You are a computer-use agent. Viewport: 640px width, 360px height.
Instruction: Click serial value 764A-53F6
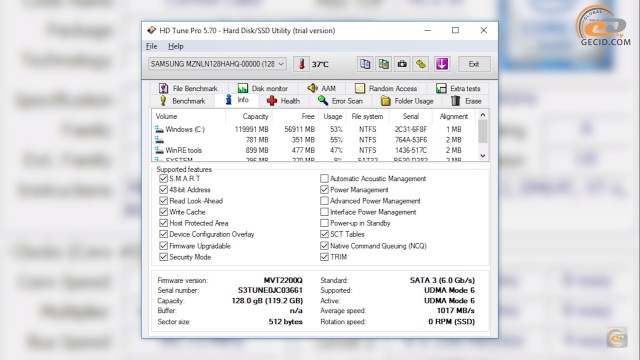point(411,140)
